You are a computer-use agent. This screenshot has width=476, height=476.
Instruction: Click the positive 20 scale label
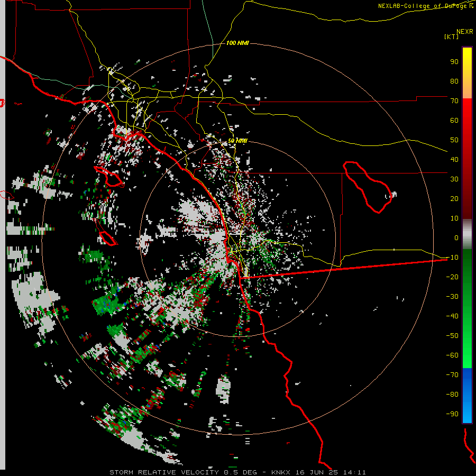(x=454, y=198)
